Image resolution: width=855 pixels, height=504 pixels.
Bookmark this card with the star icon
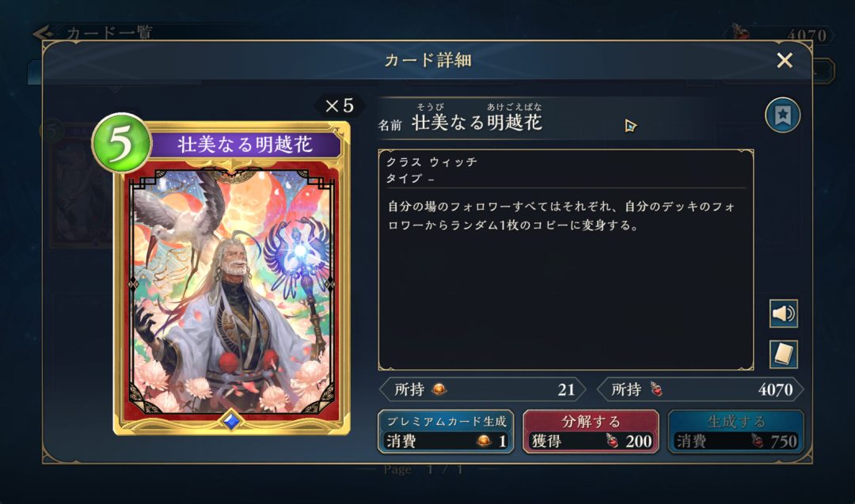pos(782,115)
